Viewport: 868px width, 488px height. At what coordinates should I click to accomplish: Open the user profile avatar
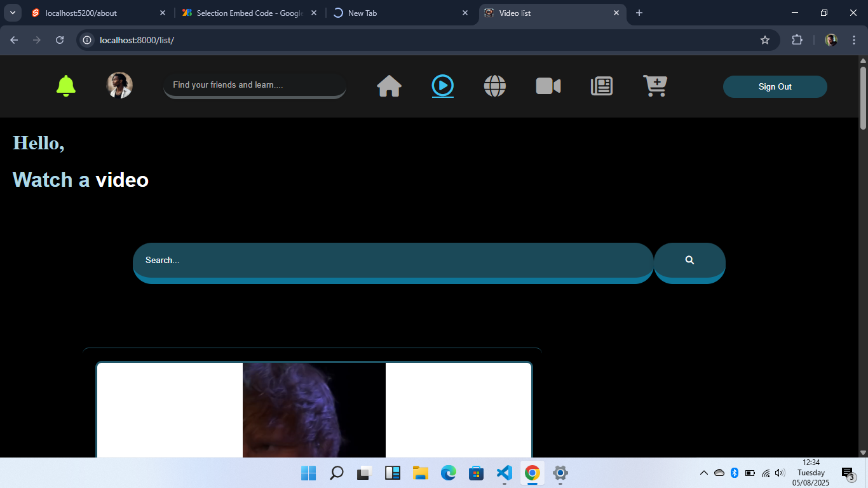point(119,85)
